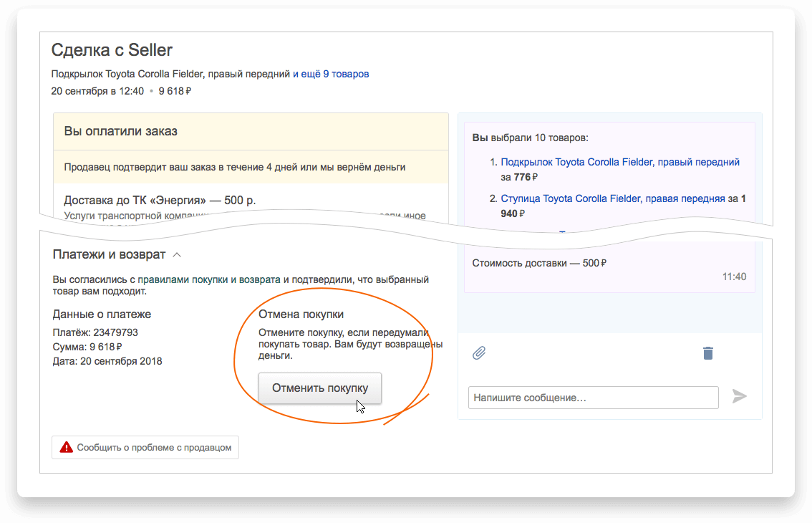Click the red warning triangle icon
Viewport: 812px width, 523px height.
point(67,447)
